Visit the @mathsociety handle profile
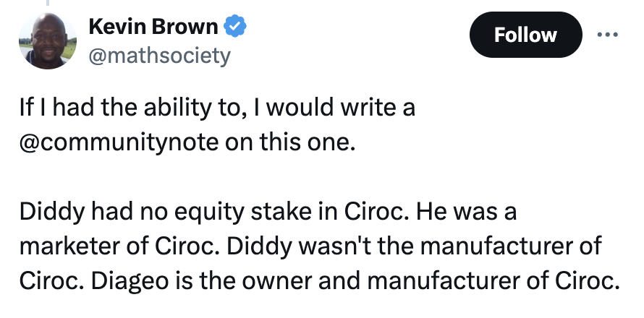The image size is (644, 318). [x=159, y=56]
